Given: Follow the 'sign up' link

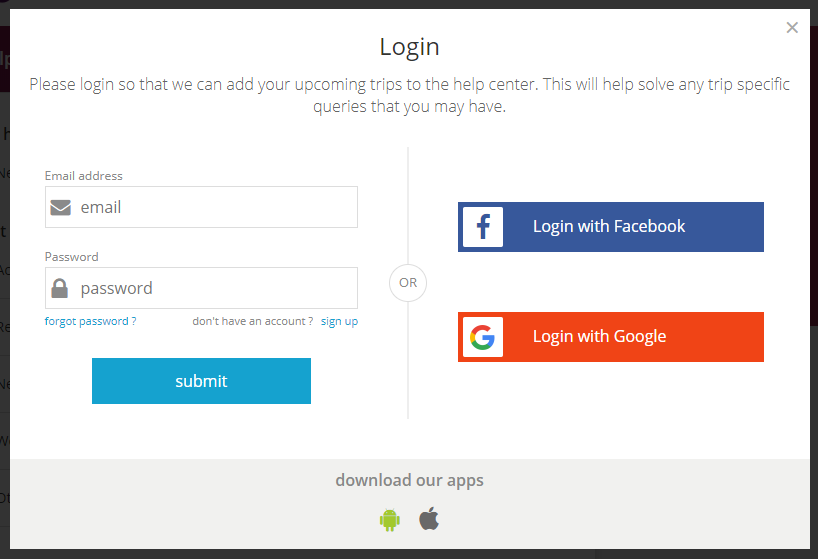Looking at the screenshot, I should tap(339, 321).
